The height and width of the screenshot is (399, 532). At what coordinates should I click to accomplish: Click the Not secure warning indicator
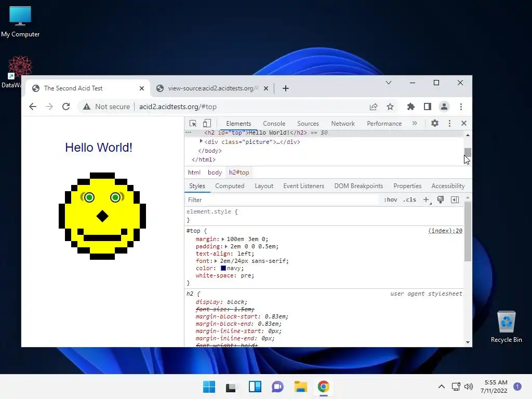pyautogui.click(x=106, y=107)
